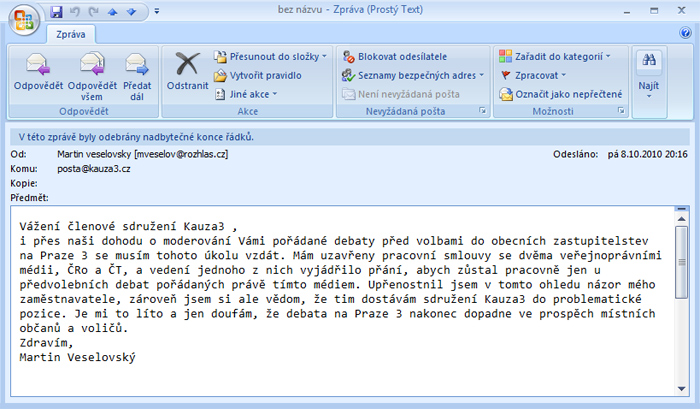The width and height of the screenshot is (700, 409).
Task: Open the Najít binoculars search
Action: click(x=649, y=73)
